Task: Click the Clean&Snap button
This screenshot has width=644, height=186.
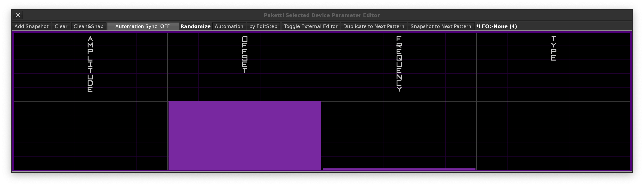Action: 89,26
